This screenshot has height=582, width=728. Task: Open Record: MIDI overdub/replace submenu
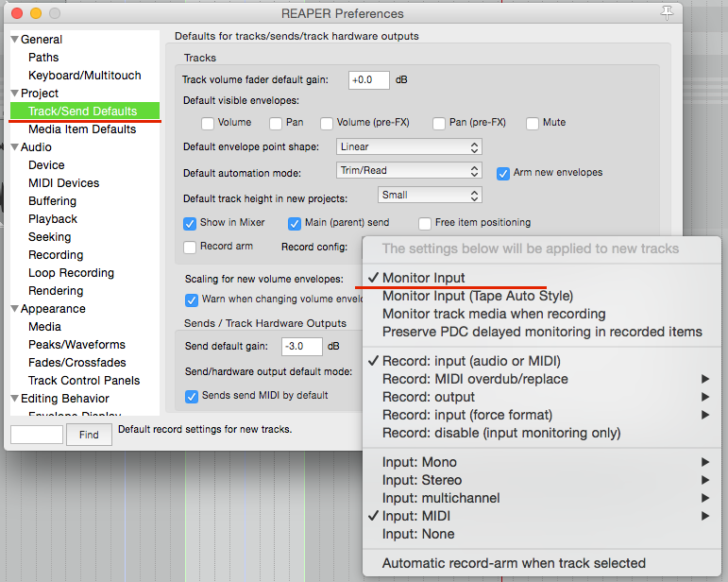[542, 379]
